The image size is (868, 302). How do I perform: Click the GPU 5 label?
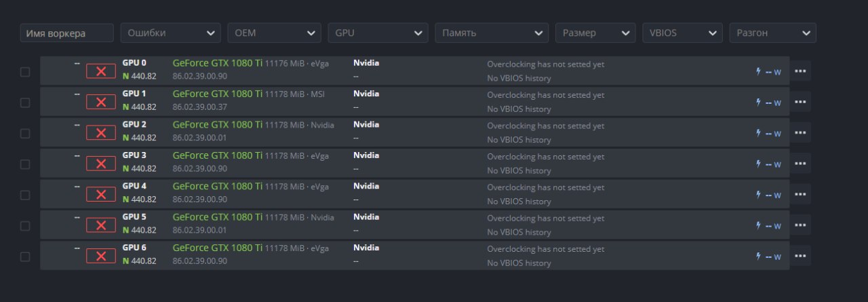[134, 217]
